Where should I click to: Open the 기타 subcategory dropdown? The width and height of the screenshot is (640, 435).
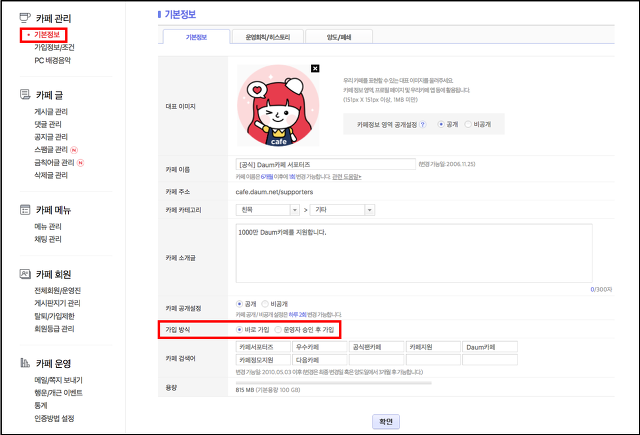coord(342,210)
